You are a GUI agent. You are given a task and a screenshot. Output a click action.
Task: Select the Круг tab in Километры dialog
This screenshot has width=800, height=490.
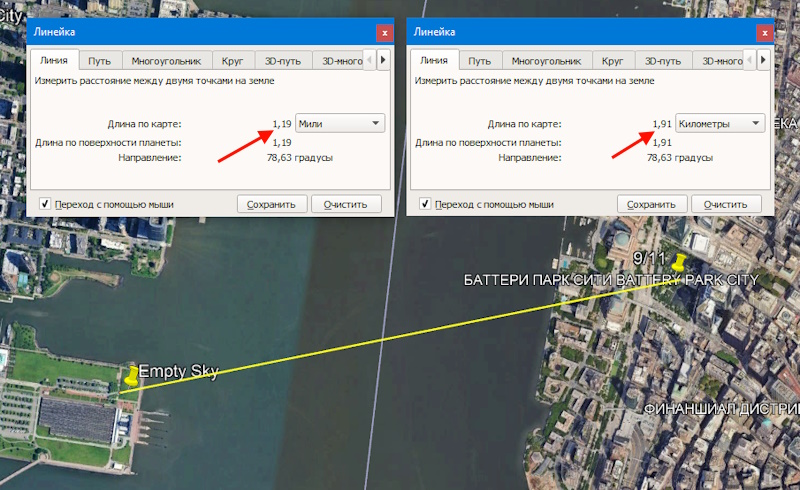612,60
